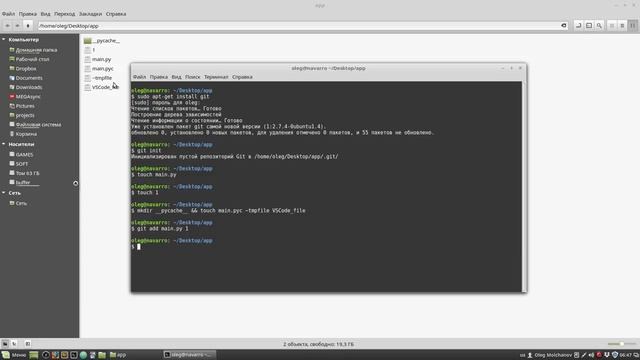
Task: Launch the terminal from the panel launcher
Action: click(x=74, y=355)
